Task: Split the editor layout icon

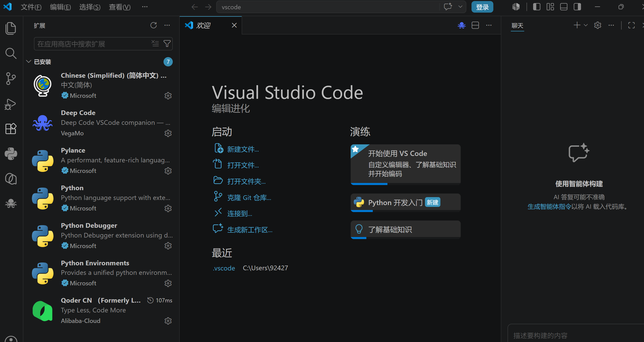Action: click(x=475, y=25)
